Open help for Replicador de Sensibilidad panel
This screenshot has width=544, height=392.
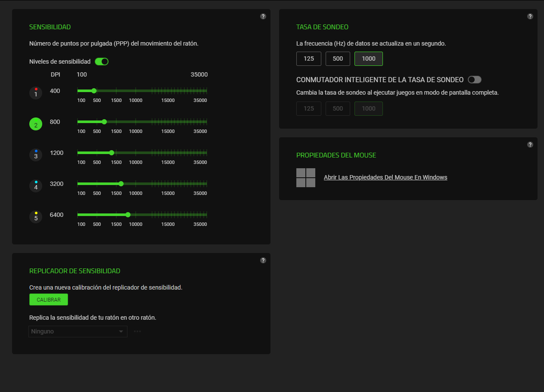(x=263, y=260)
